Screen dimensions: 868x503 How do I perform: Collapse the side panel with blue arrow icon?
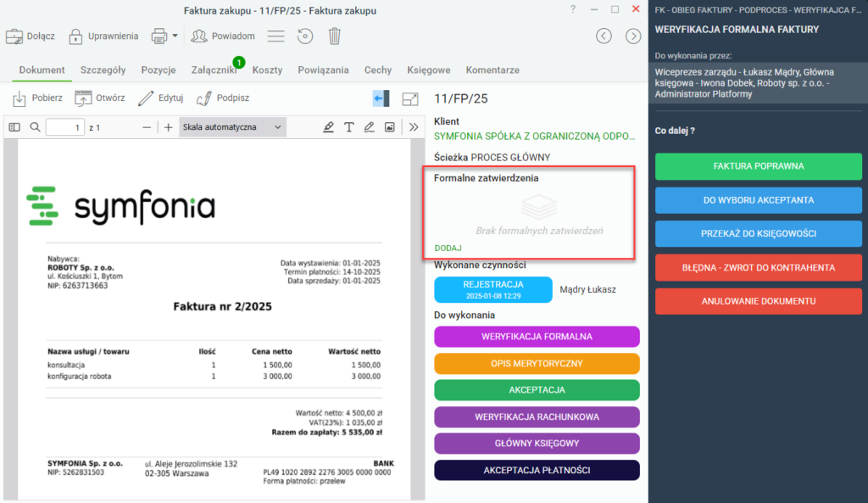(381, 98)
